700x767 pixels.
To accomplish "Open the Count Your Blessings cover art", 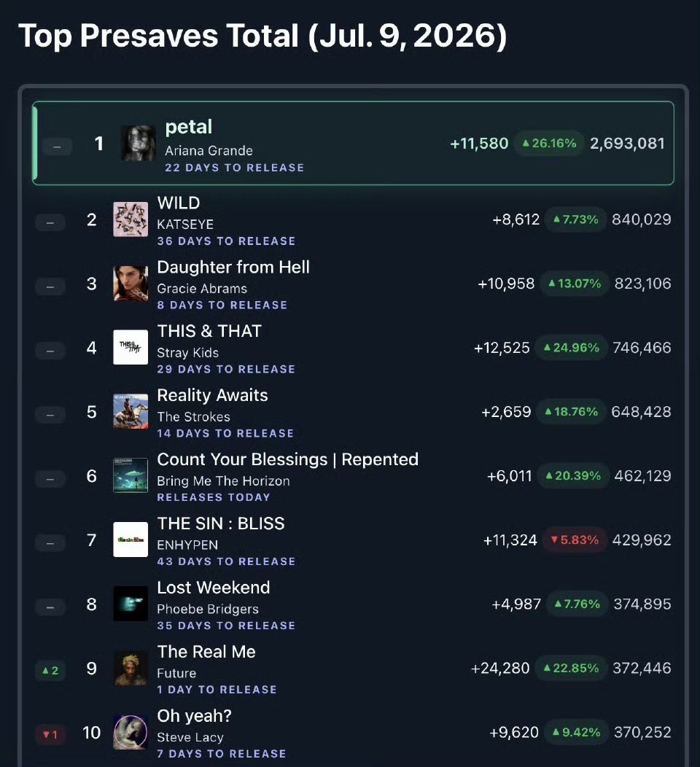I will coord(131,475).
